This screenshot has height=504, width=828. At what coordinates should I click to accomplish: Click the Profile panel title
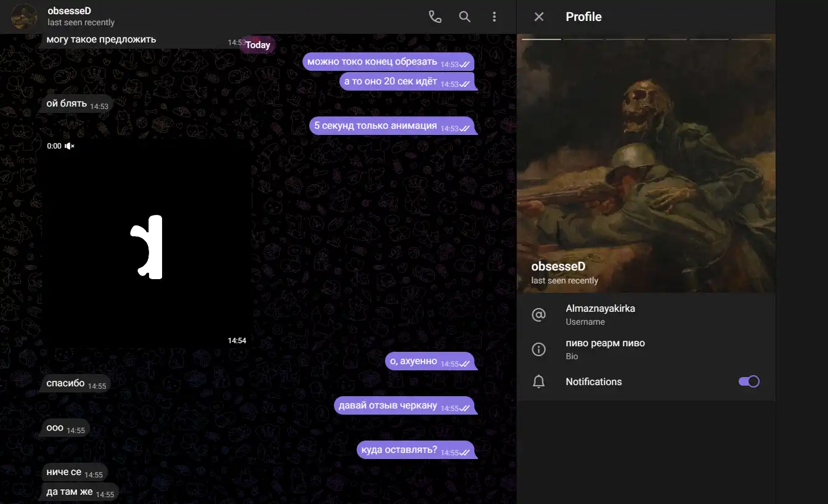tap(583, 17)
